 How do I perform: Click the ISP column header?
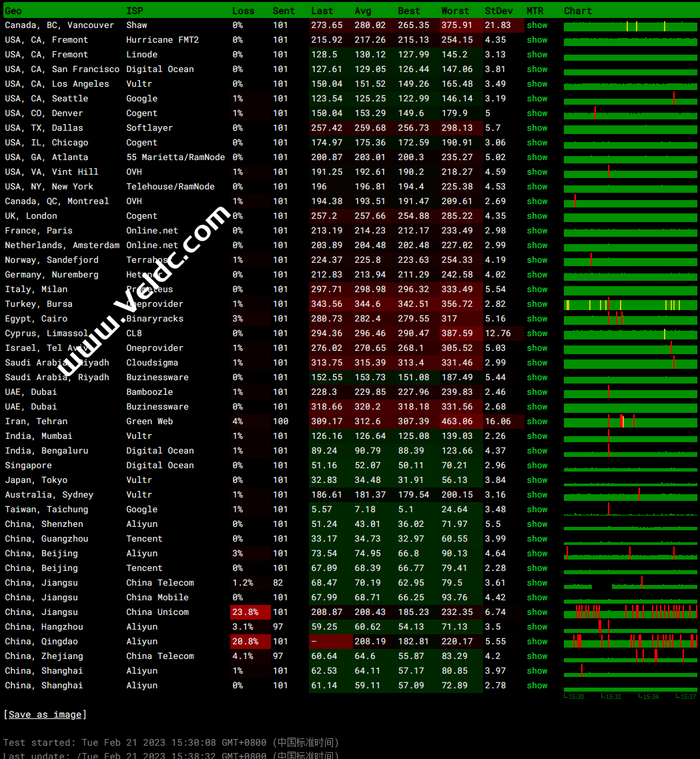click(x=134, y=11)
